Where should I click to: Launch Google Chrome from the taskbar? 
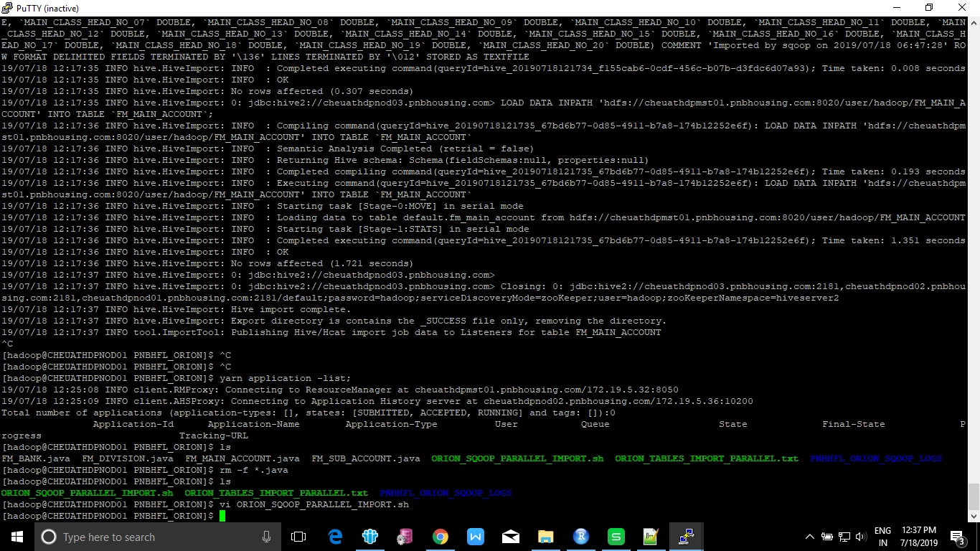point(440,537)
